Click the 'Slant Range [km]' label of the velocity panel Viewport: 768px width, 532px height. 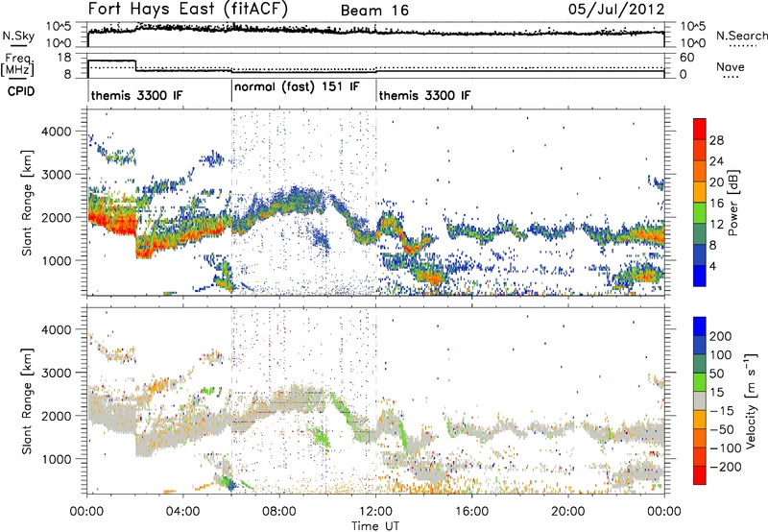[27, 400]
